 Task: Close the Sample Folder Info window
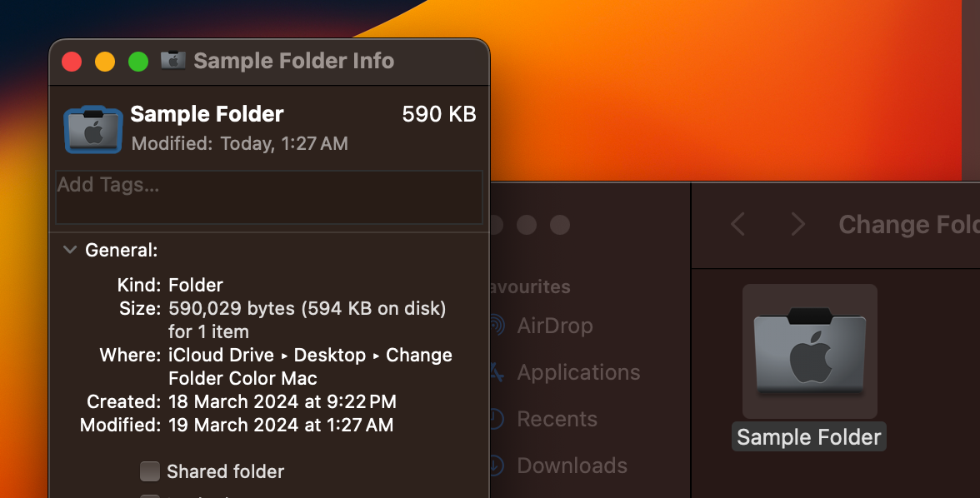[72, 61]
